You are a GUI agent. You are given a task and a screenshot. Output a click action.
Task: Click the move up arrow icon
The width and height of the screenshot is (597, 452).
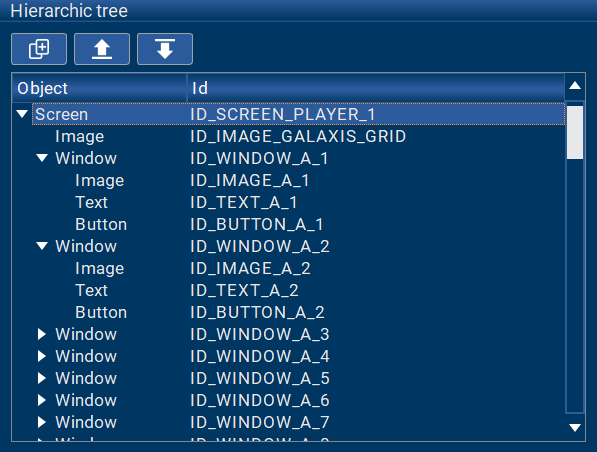(x=102, y=49)
